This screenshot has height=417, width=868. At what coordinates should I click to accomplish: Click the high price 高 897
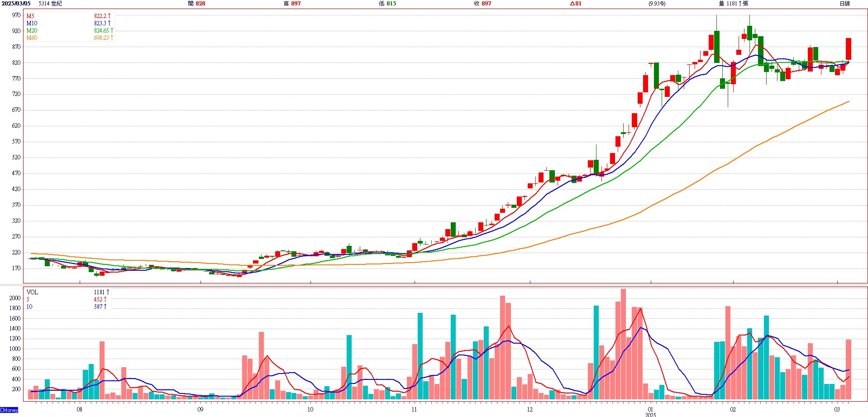coord(292,4)
